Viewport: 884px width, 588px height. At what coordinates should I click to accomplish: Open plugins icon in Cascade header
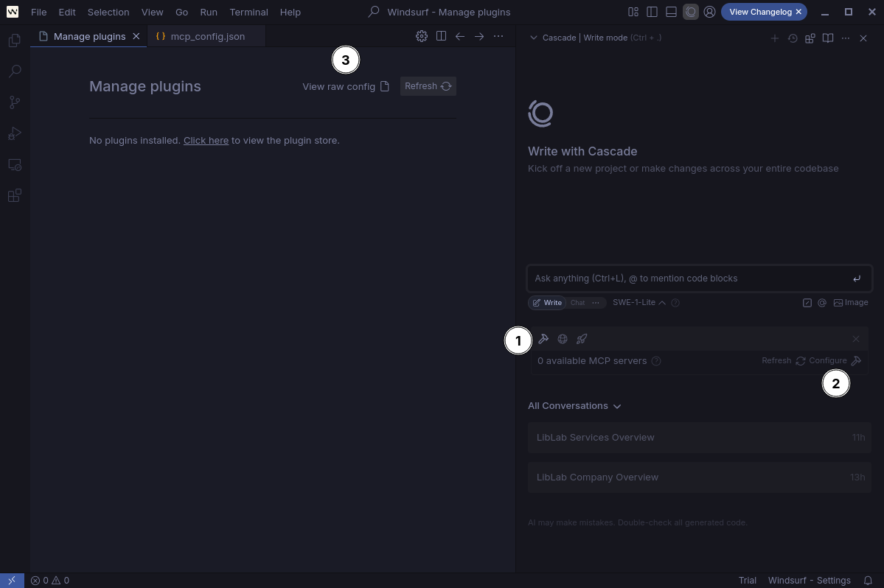[810, 38]
